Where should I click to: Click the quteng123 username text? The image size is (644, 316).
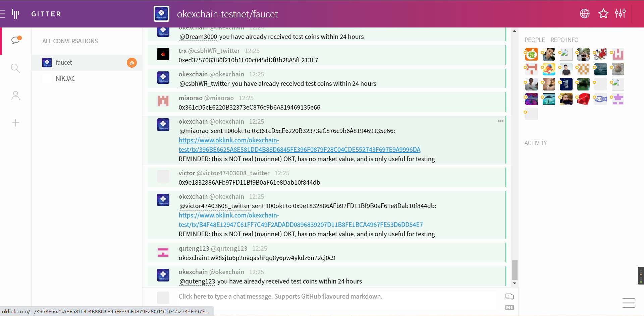[x=194, y=248]
